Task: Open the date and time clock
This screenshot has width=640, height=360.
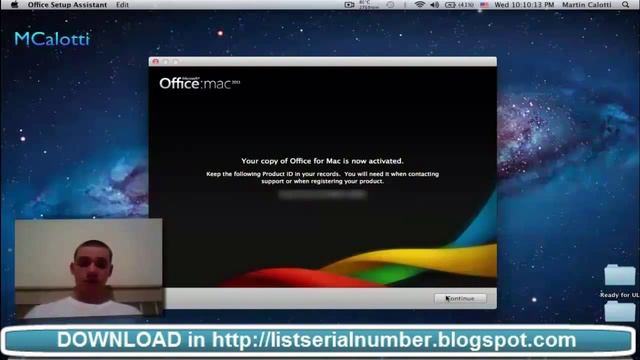Action: coord(524,5)
